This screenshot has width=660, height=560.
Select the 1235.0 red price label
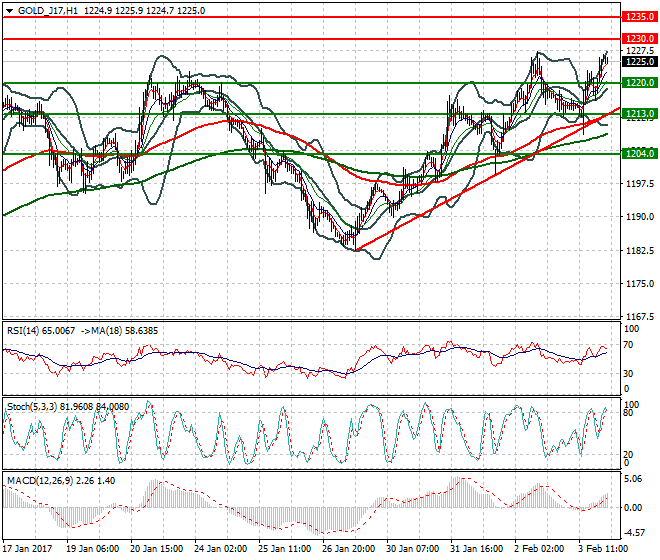[640, 17]
